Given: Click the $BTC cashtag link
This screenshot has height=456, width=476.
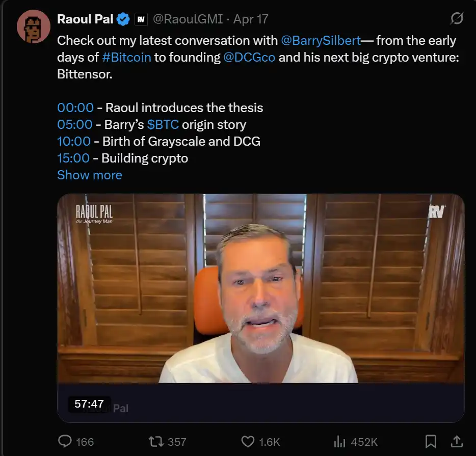Looking at the screenshot, I should click(163, 124).
